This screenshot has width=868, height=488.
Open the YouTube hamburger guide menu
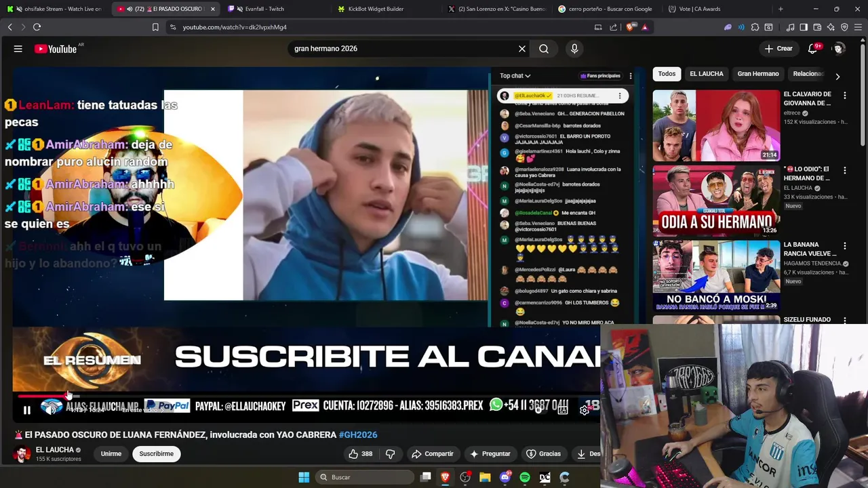tap(18, 49)
